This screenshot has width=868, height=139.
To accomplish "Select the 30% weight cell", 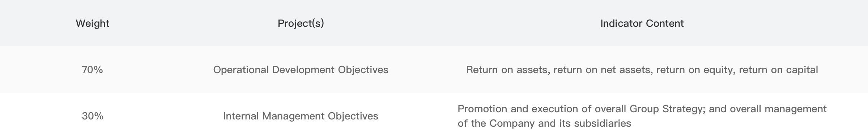I will coord(92,116).
